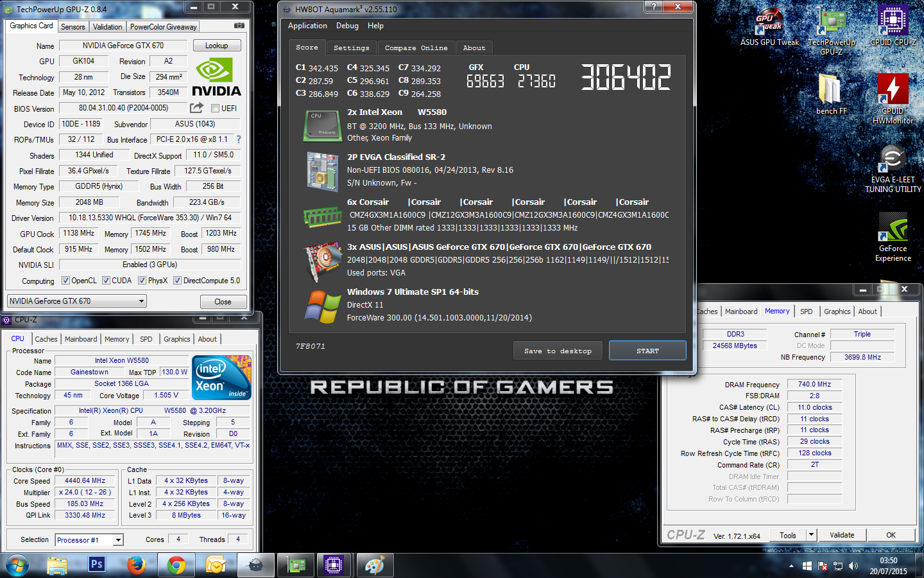Open Caches tab in left CPU-Z window
This screenshot has width=924, height=578.
[x=46, y=339]
